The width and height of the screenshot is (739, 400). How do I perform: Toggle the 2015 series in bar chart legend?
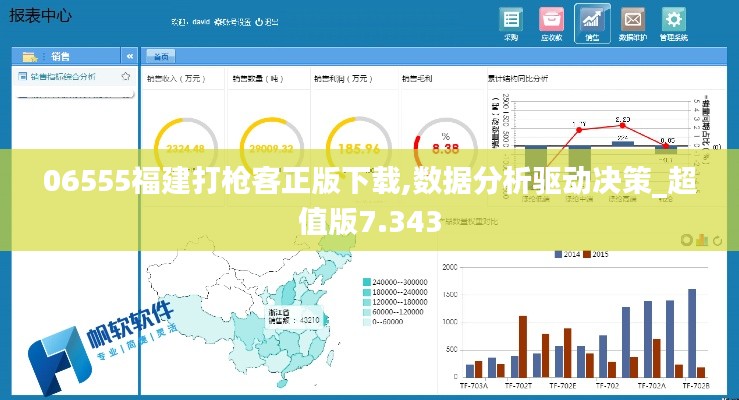pyautogui.click(x=596, y=255)
